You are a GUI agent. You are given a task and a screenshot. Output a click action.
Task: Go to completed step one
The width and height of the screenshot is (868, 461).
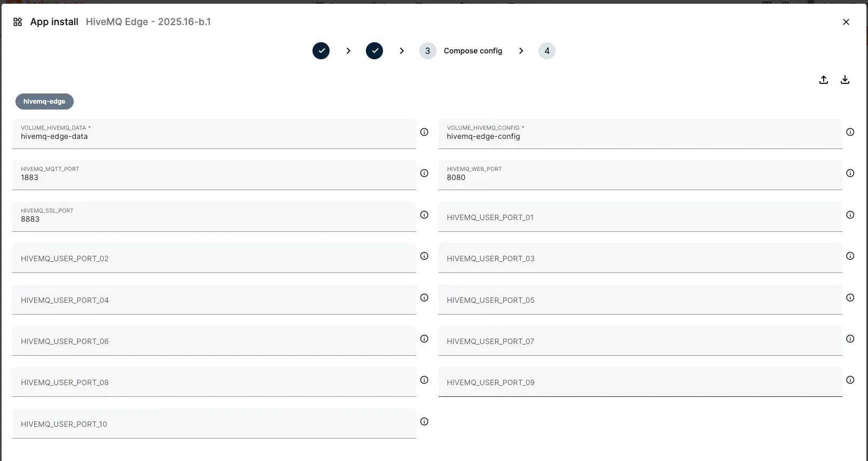tap(321, 51)
